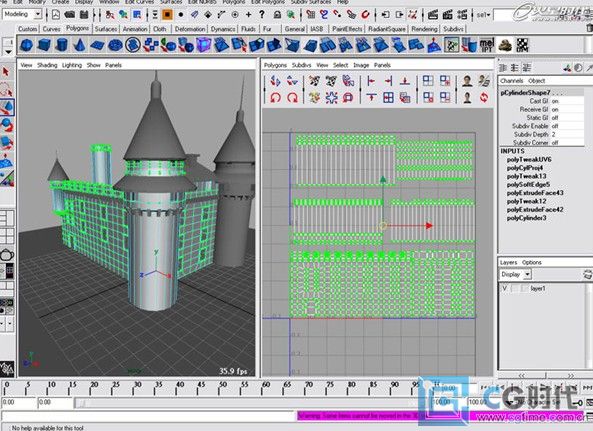593x431 pixels.
Task: Toggle the Subdiv Corner off value
Action: click(555, 143)
